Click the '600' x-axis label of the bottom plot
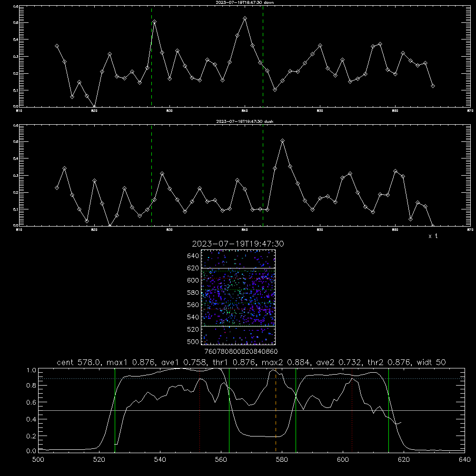The width and height of the screenshot is (476, 476). pos(343,460)
